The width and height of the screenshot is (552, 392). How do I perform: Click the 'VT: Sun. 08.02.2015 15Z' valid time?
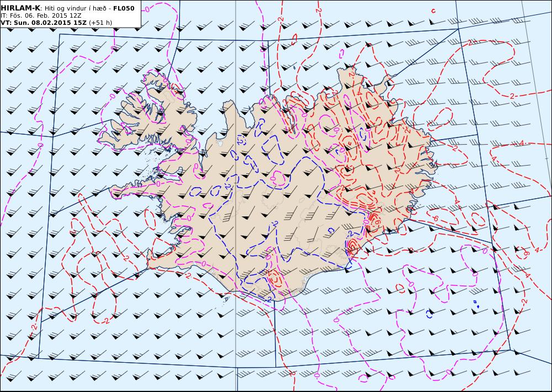[x=43, y=23]
